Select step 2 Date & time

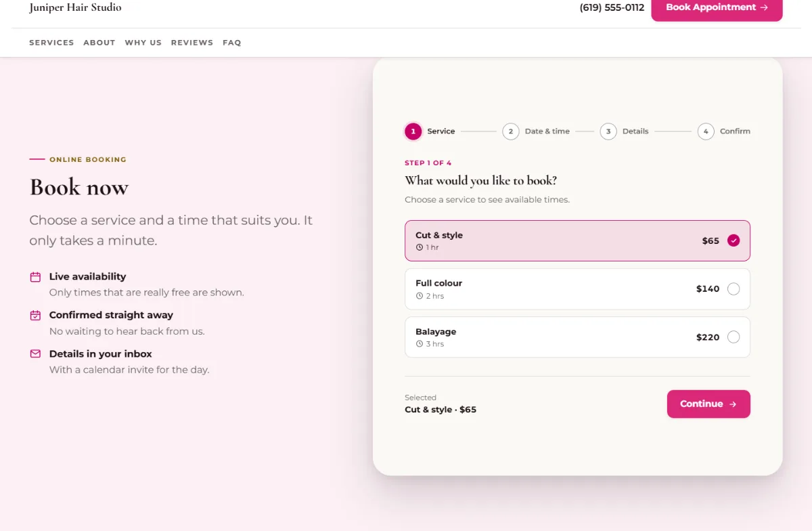pos(537,131)
